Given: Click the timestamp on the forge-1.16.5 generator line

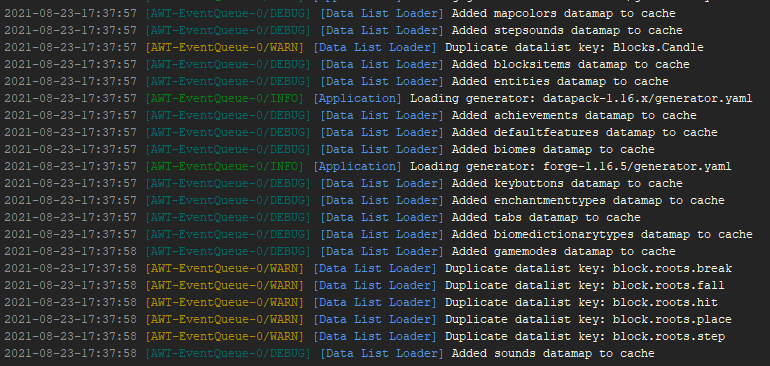Looking at the screenshot, I should [70, 167].
